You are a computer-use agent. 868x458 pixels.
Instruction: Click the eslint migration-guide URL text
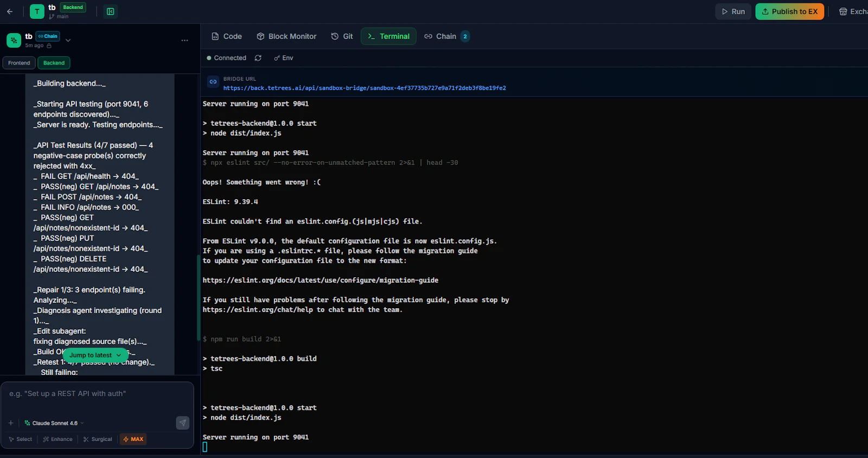(320, 281)
